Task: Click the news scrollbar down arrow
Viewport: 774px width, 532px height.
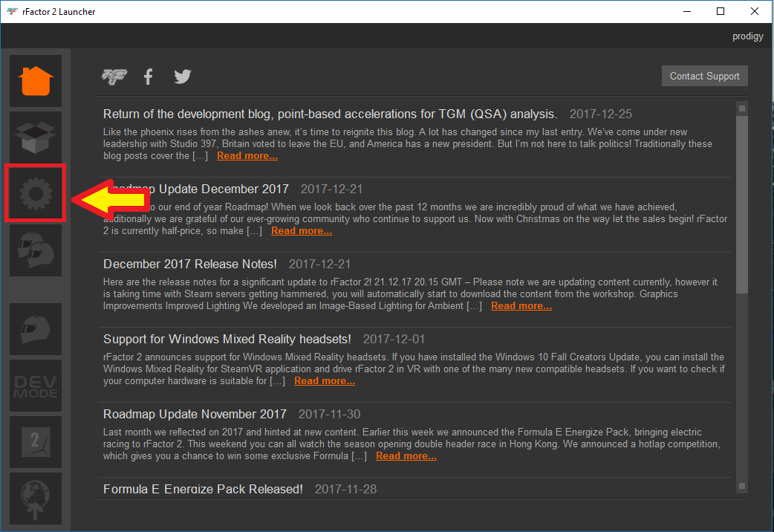Action: 742,486
